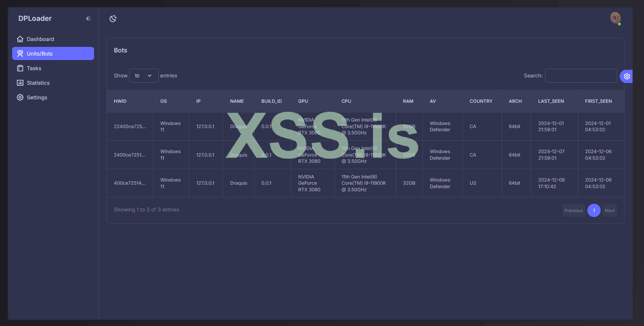Screen dimensions: 644x326
Task: Click the Statistics chart icon
Action: [20, 83]
